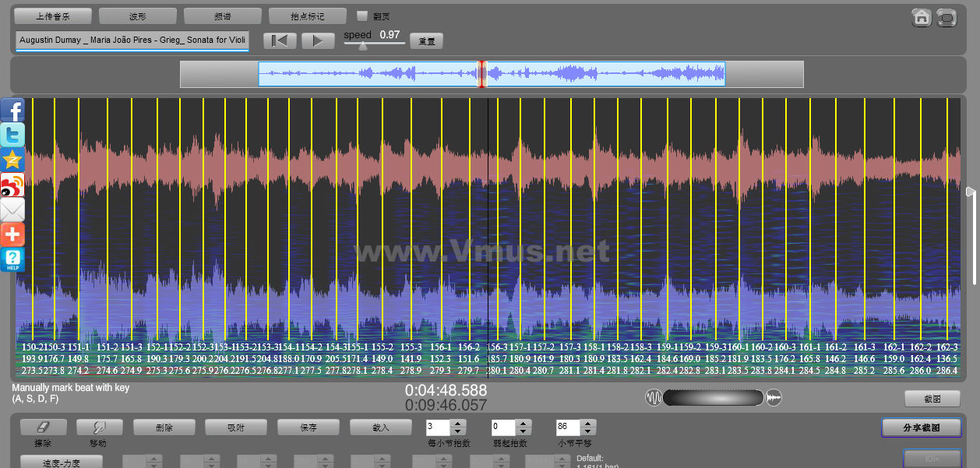Open the orange plus more-sharing icon
The height and width of the screenshot is (468, 980).
[12, 234]
